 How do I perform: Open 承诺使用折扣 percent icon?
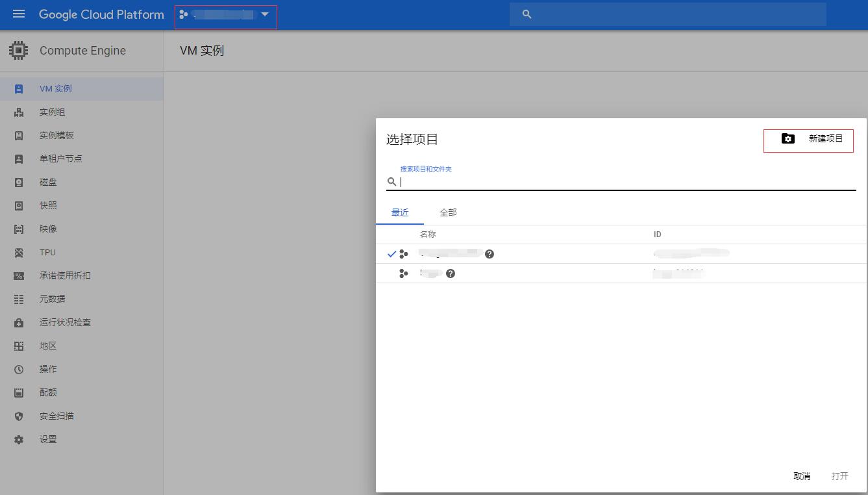[19, 276]
